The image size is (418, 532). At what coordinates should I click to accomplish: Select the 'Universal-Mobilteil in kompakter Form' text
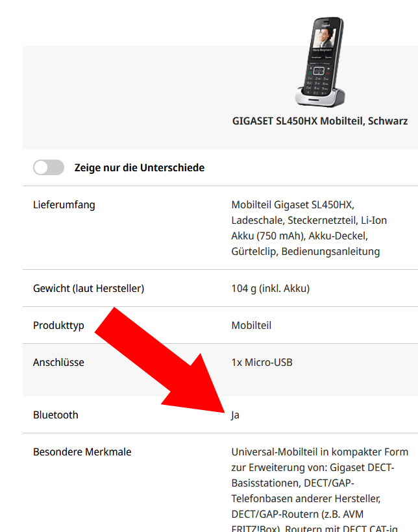click(320, 452)
